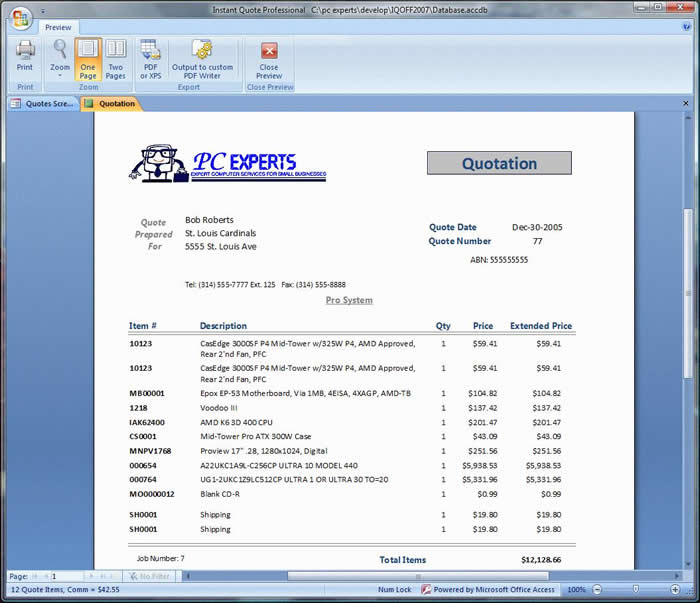Switch to the Quotes Screen document tab
The image size is (700, 603).
pyautogui.click(x=43, y=103)
